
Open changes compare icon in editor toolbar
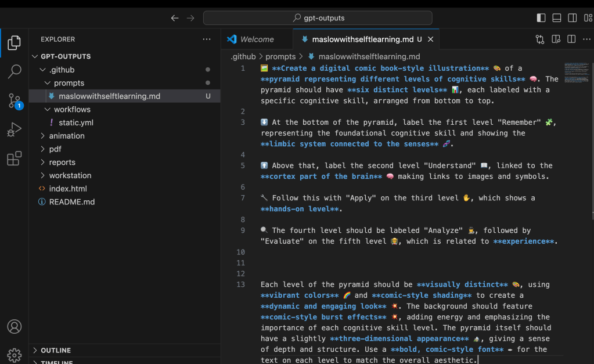540,39
